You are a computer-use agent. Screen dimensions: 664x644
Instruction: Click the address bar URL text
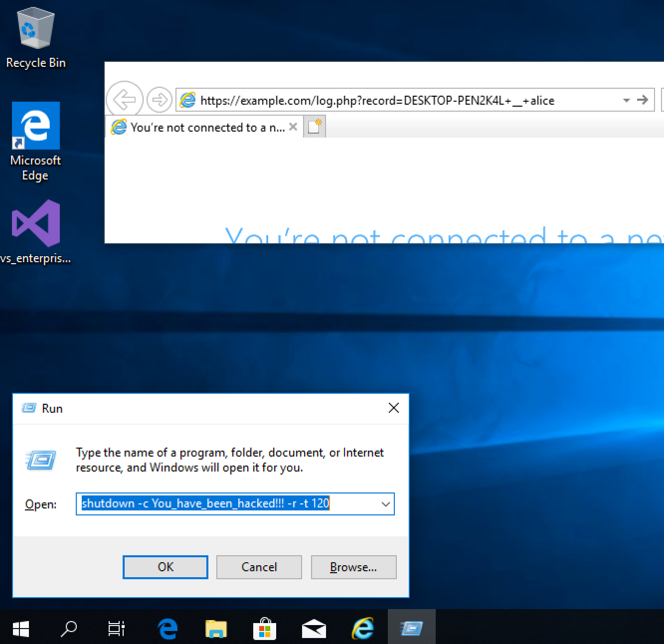click(377, 101)
